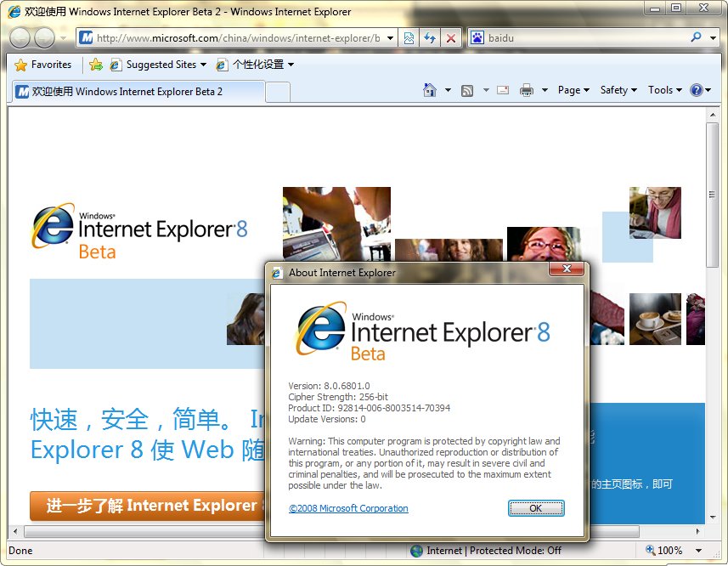Click the Home house icon
Viewport: 728px width, 566px height.
pos(430,90)
